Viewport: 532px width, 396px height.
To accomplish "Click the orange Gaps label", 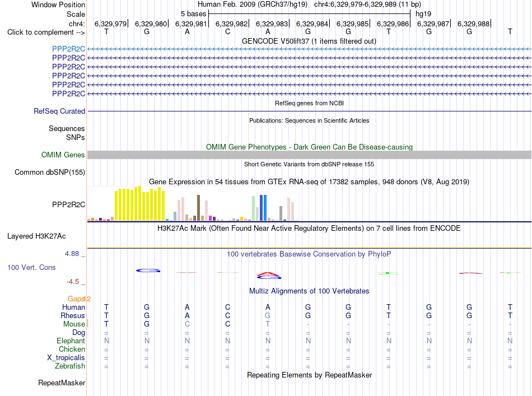I will click(76, 299).
